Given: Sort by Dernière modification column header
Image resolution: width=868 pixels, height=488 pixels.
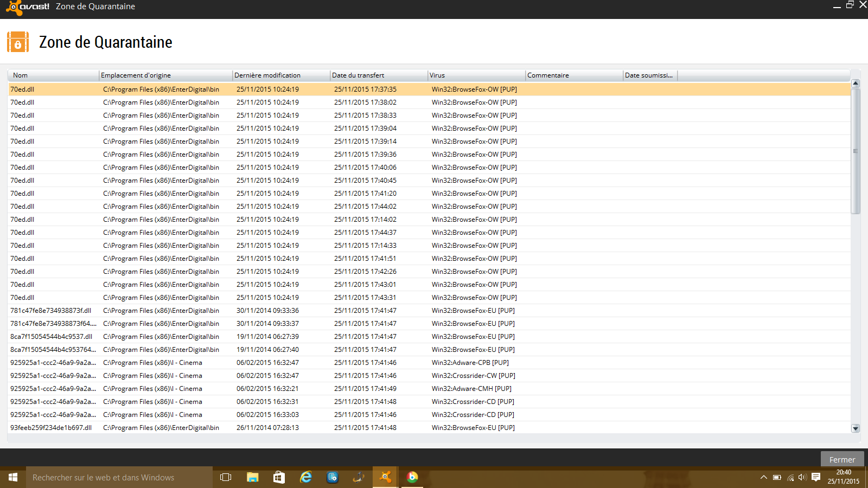Looking at the screenshot, I should coord(281,75).
